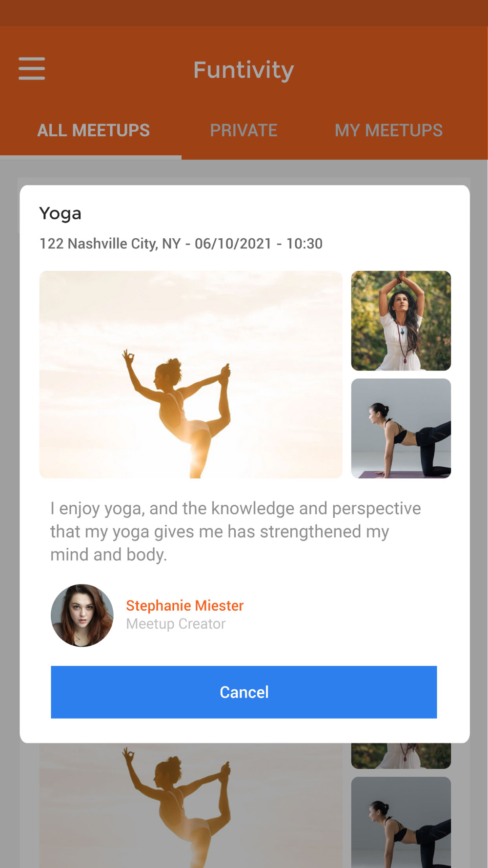The image size is (488, 868).
Task: Tap the yoga meetup description text
Action: coord(235,531)
